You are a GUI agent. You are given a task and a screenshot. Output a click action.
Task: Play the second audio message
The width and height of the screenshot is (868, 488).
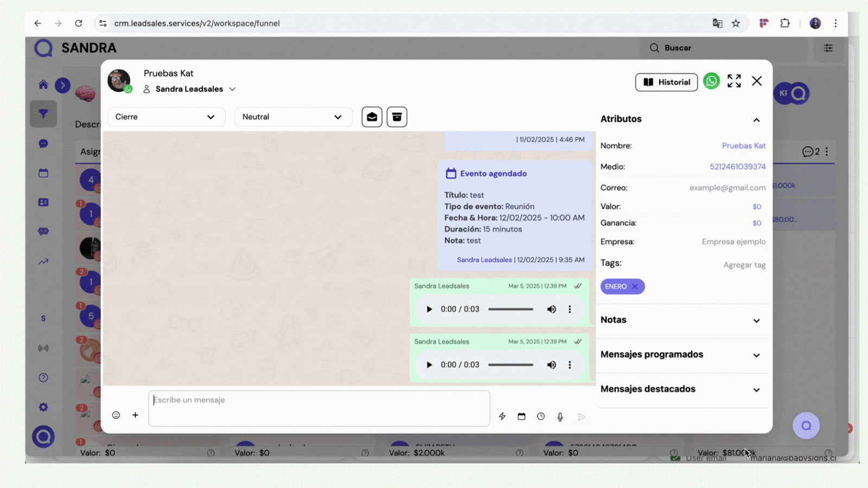(429, 365)
